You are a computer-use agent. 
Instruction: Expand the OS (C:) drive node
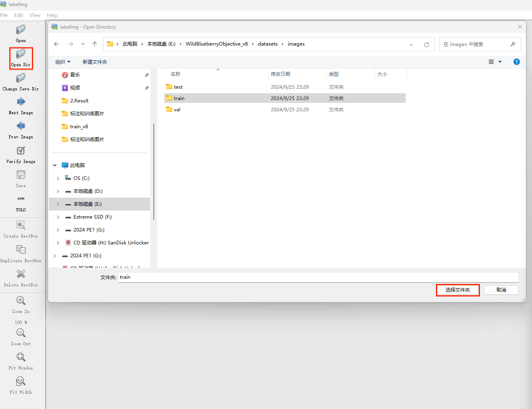pos(58,178)
